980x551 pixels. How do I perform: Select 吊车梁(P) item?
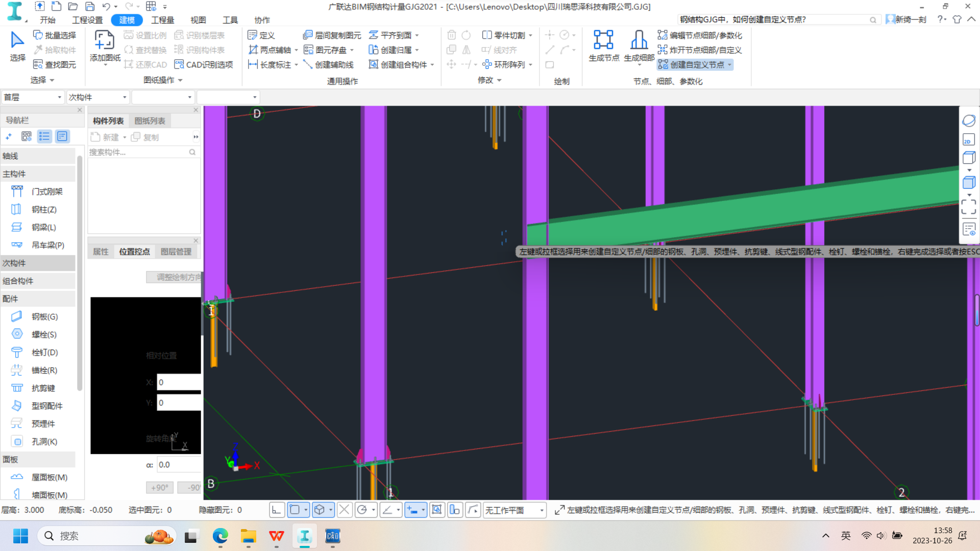[x=47, y=245]
